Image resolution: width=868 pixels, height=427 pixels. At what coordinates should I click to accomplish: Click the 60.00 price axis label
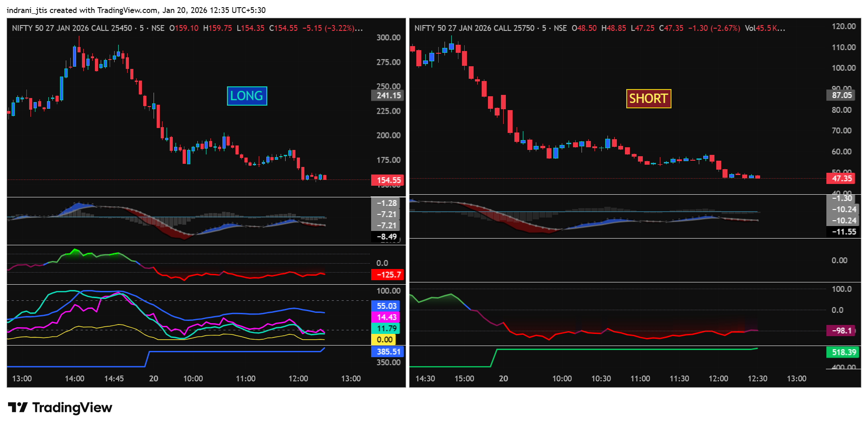click(842, 151)
